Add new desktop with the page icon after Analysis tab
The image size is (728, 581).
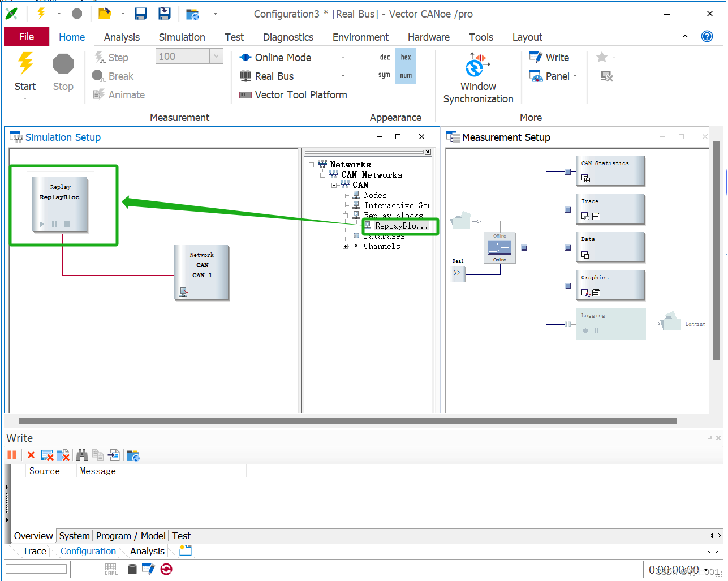point(186,550)
